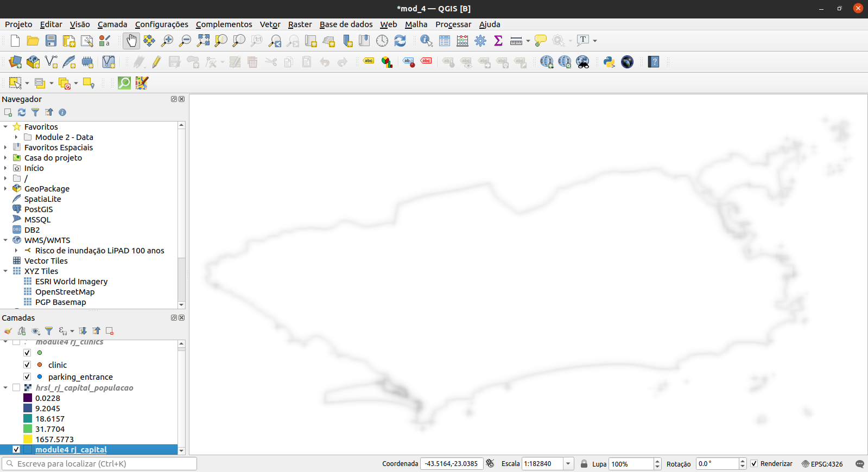Save the project with the floppy disk icon
868x472 pixels.
point(51,41)
